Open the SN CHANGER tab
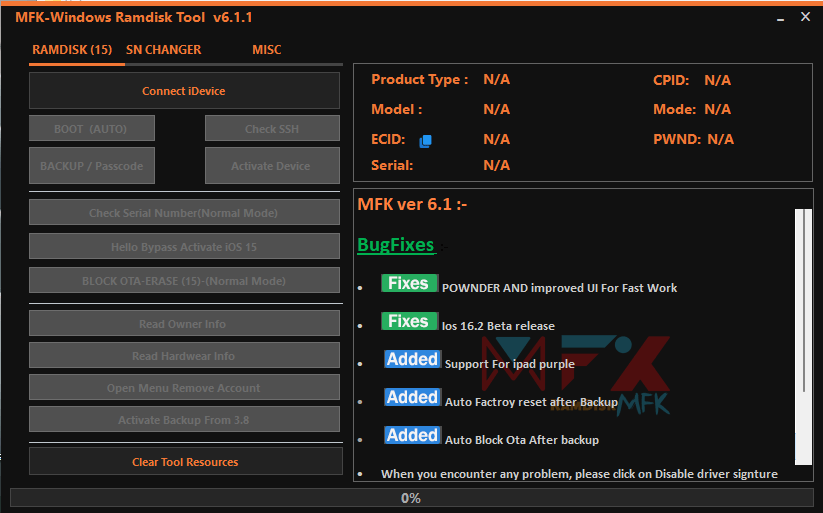 [163, 50]
